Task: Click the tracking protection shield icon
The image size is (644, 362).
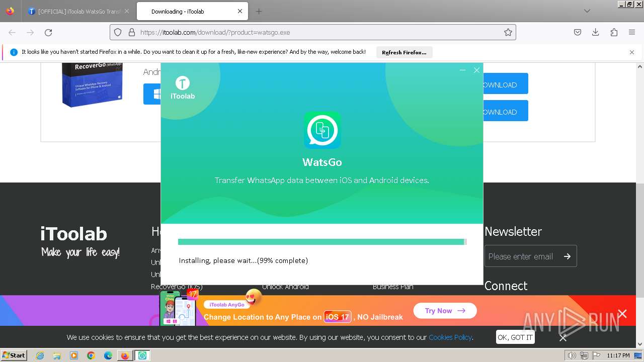Action: [x=118, y=32]
